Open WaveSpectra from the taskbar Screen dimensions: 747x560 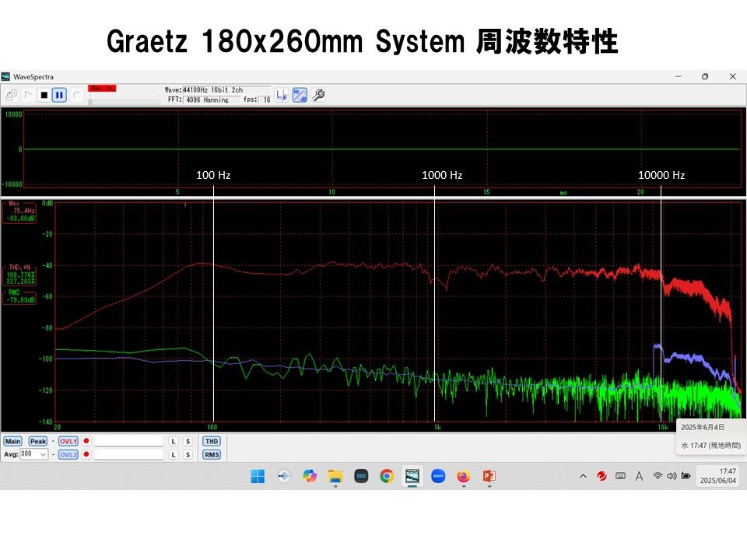pyautogui.click(x=412, y=475)
